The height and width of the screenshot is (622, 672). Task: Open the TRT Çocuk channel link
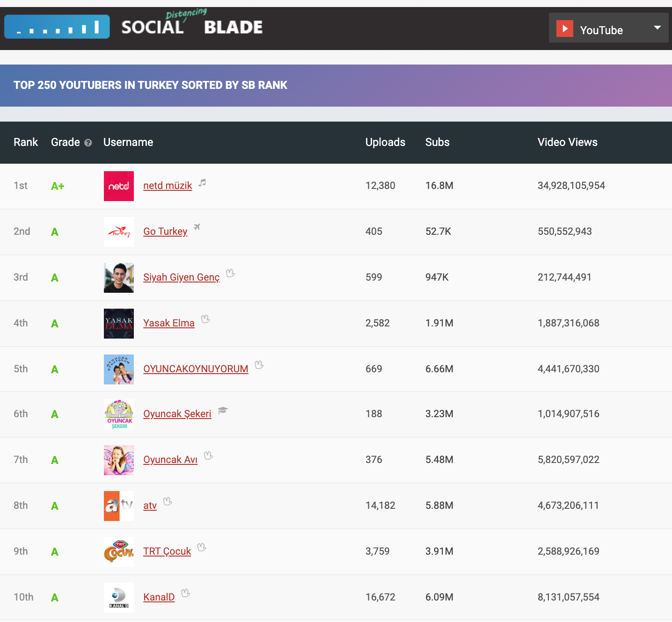167,551
